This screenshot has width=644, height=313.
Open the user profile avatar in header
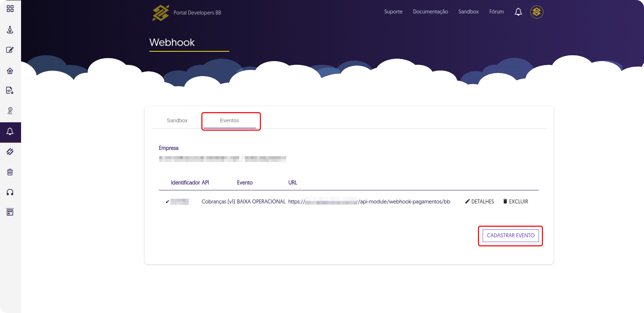pos(536,12)
